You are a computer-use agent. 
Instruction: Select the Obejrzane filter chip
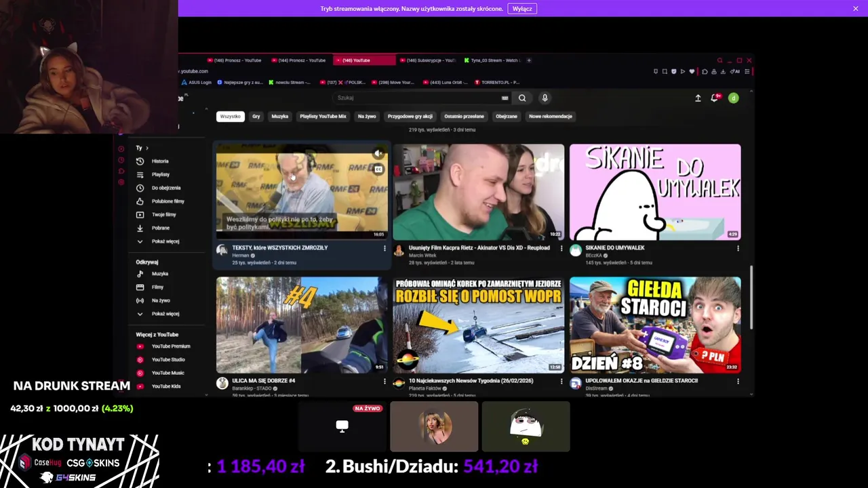[x=507, y=117]
